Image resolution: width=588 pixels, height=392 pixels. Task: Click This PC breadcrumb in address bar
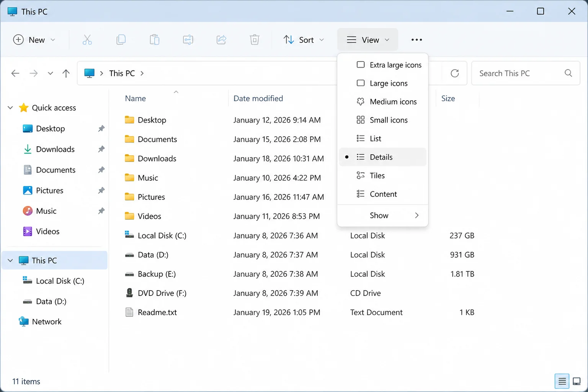pos(122,73)
